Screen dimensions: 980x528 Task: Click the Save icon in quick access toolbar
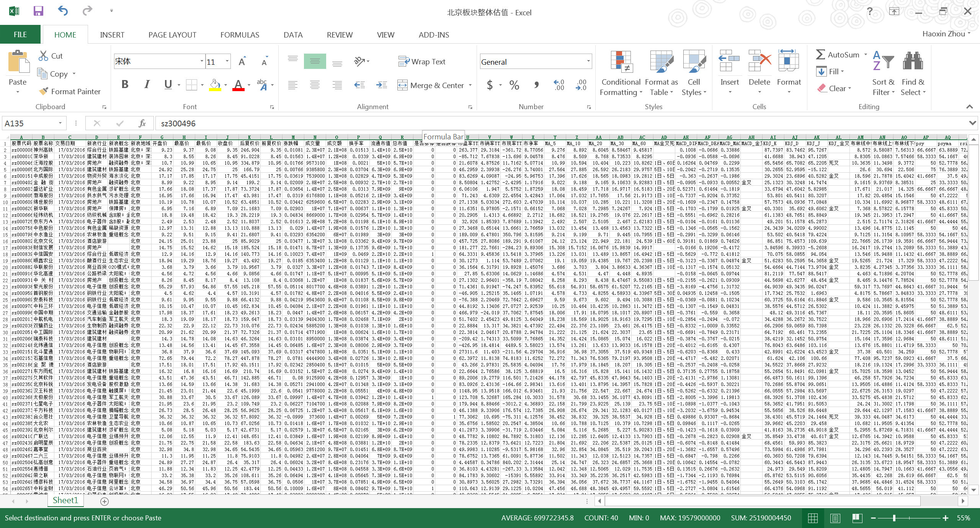(x=38, y=11)
